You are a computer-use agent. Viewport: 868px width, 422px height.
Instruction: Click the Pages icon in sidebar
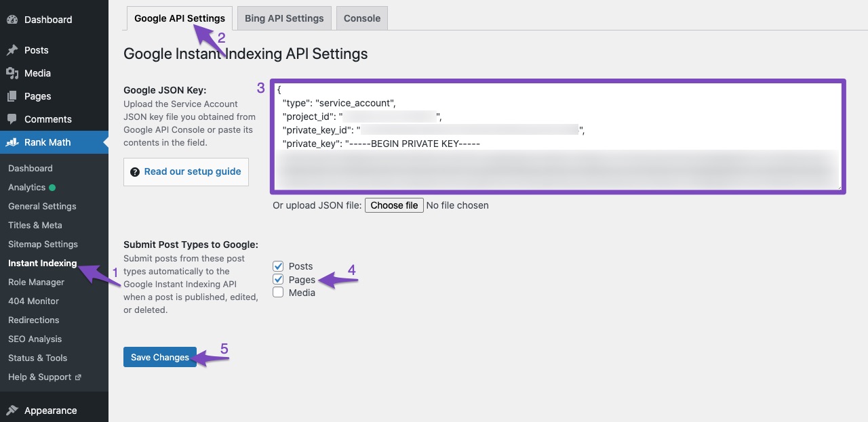pos(12,96)
